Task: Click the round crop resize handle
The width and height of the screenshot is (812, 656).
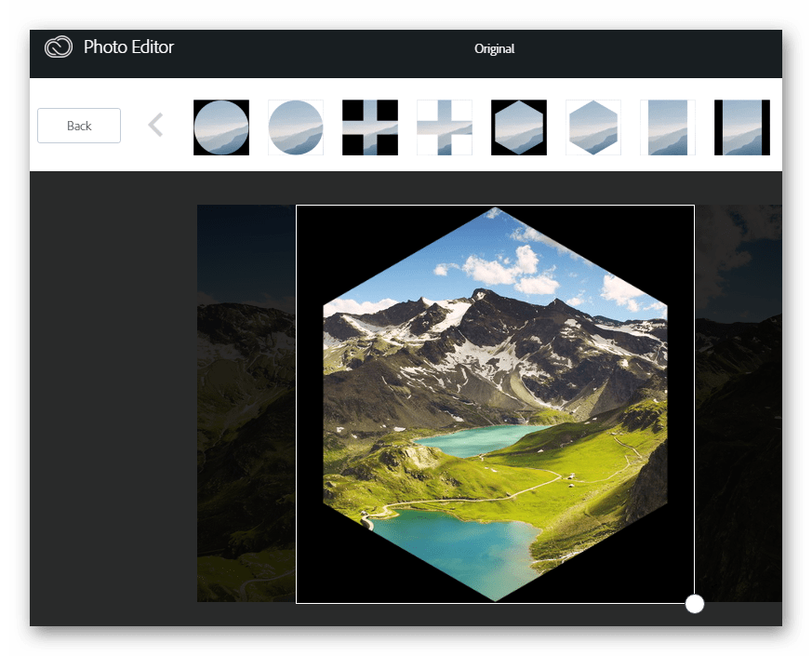Action: point(695,604)
